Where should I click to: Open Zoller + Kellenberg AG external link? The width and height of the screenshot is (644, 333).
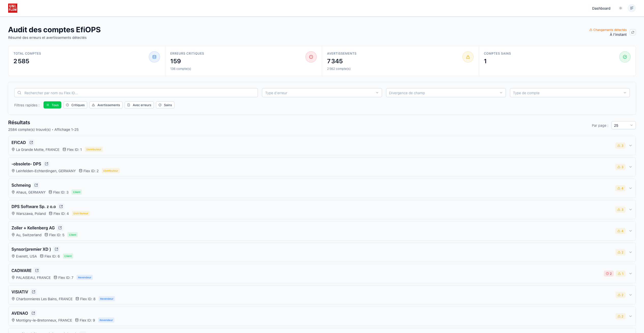point(60,228)
